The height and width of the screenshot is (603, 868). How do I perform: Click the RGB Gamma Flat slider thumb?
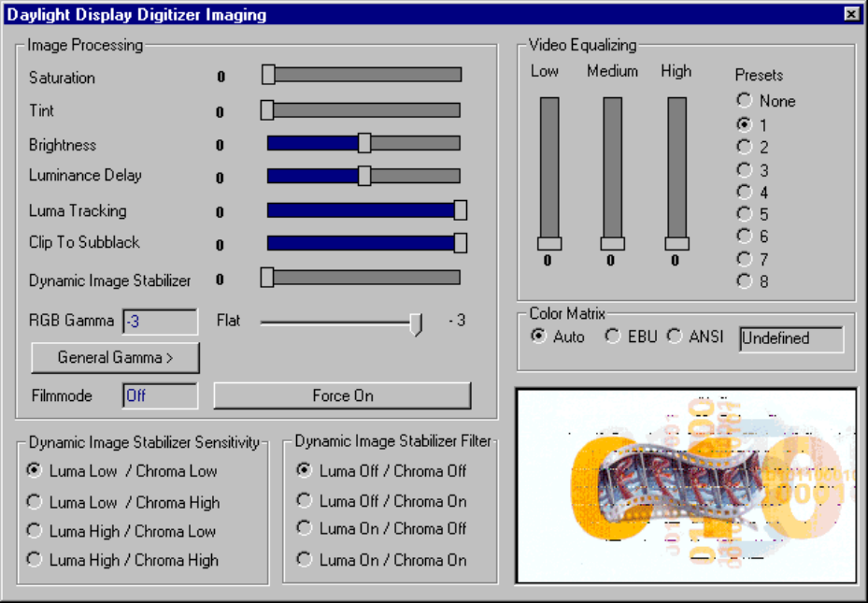tap(416, 323)
